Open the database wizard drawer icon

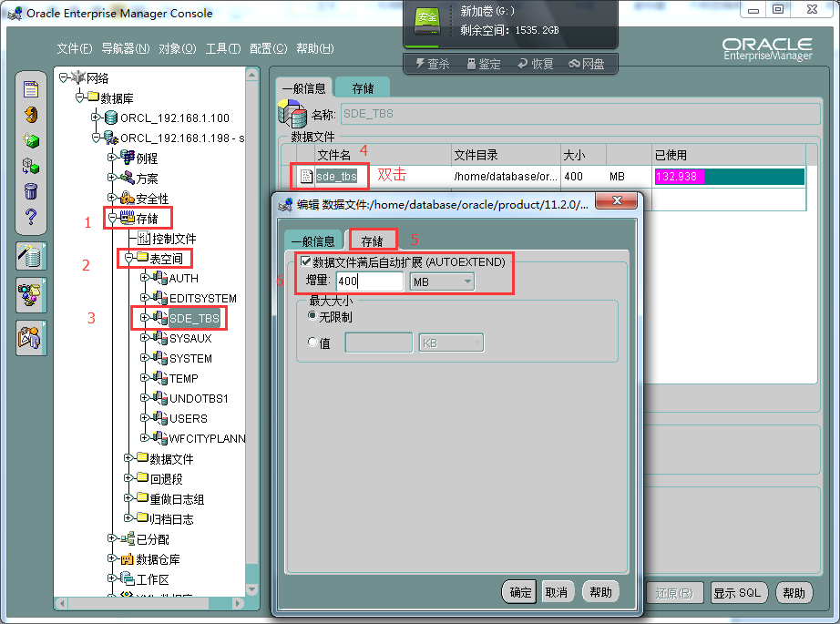[31, 255]
